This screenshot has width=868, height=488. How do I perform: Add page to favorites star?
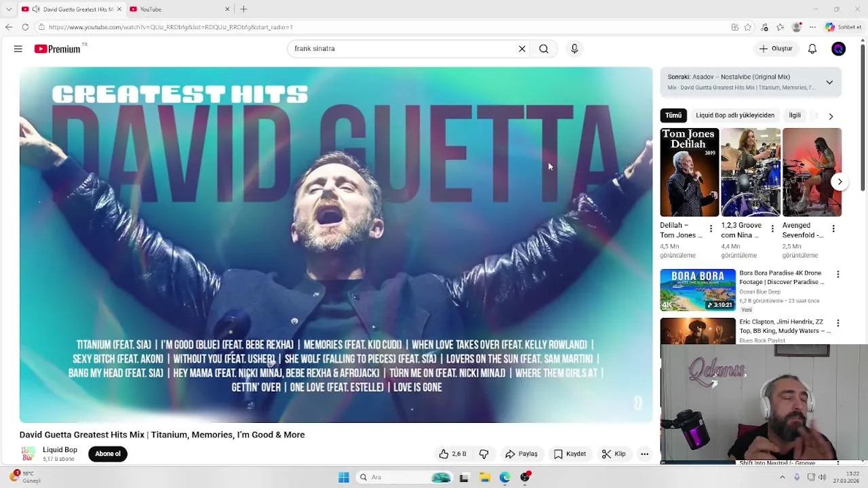[x=748, y=27]
